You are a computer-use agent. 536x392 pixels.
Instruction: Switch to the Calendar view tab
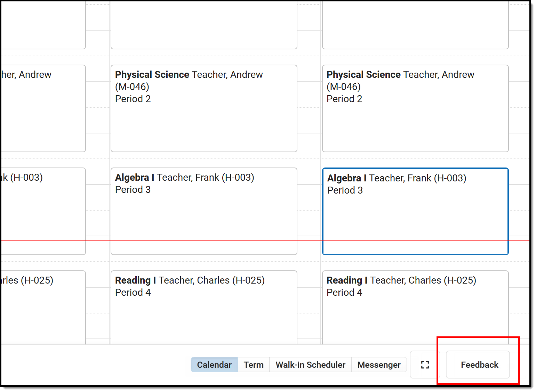[214, 365]
